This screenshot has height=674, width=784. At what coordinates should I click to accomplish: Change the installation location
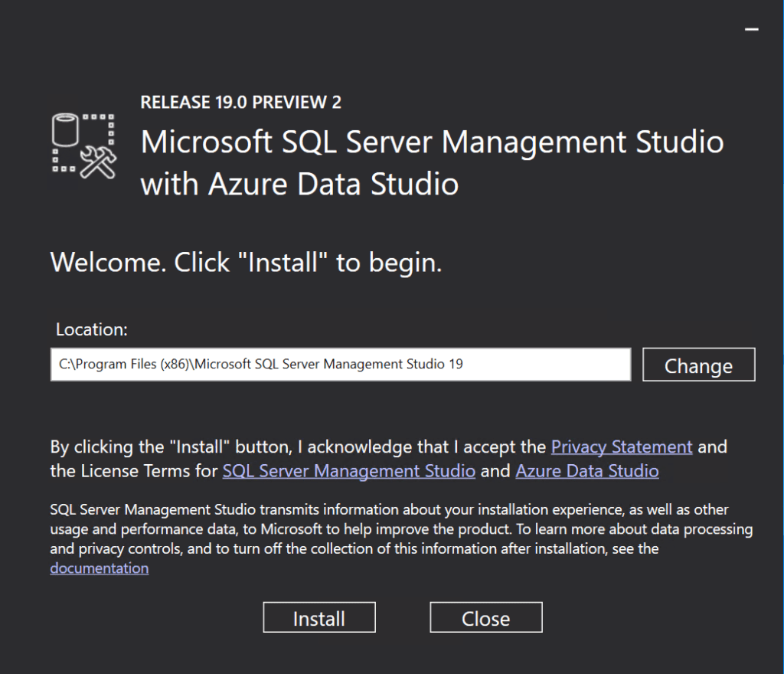[x=698, y=365]
